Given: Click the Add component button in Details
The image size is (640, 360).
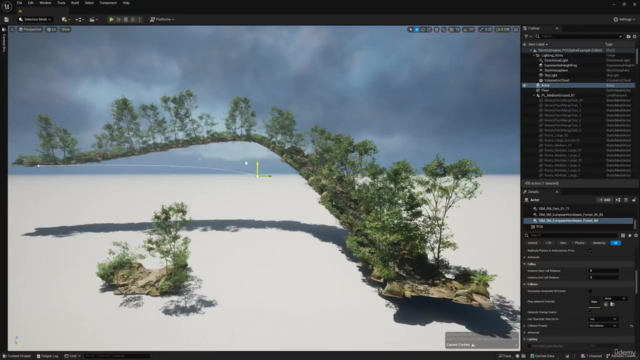Looking at the screenshot, I should (x=604, y=200).
